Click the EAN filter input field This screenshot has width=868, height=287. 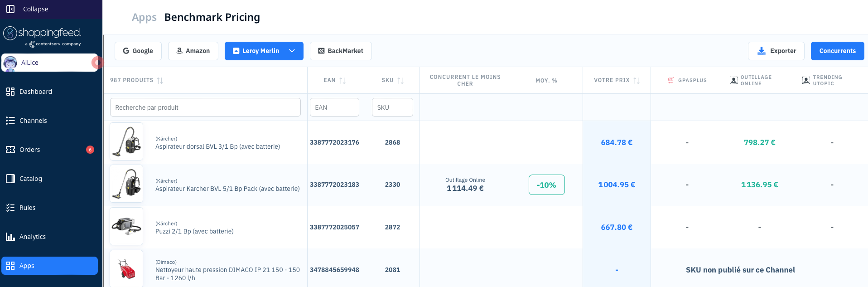click(334, 107)
